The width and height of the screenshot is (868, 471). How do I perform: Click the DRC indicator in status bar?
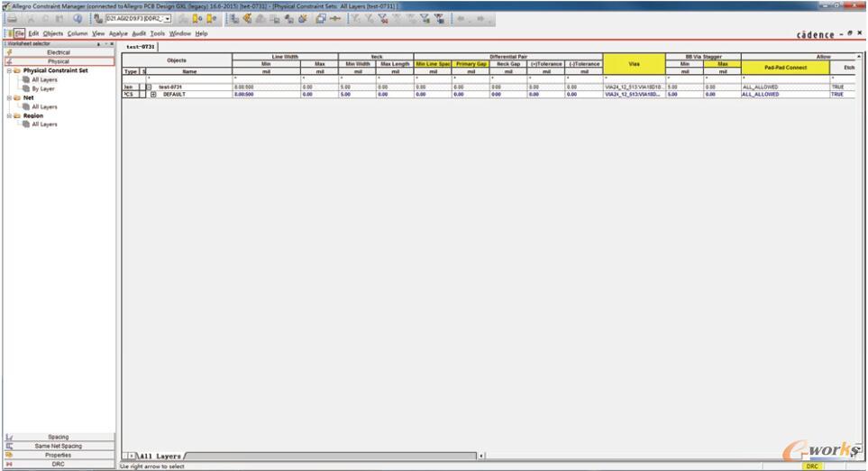click(x=812, y=466)
